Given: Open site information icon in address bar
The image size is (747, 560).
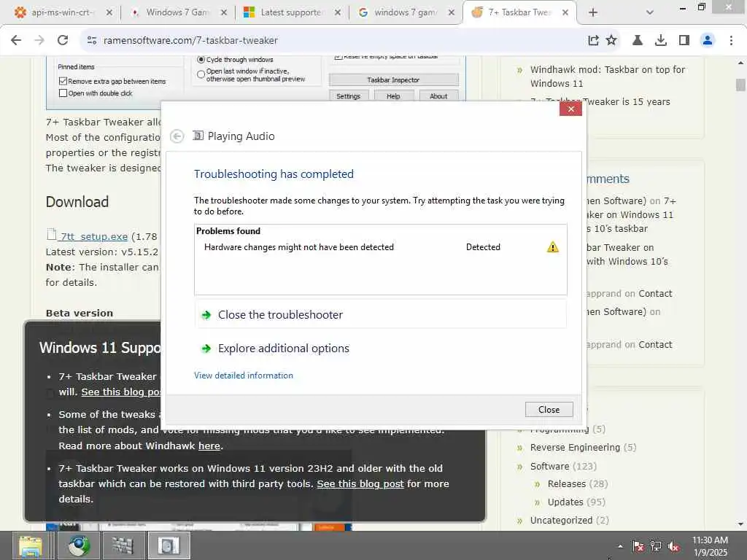Looking at the screenshot, I should [92, 41].
